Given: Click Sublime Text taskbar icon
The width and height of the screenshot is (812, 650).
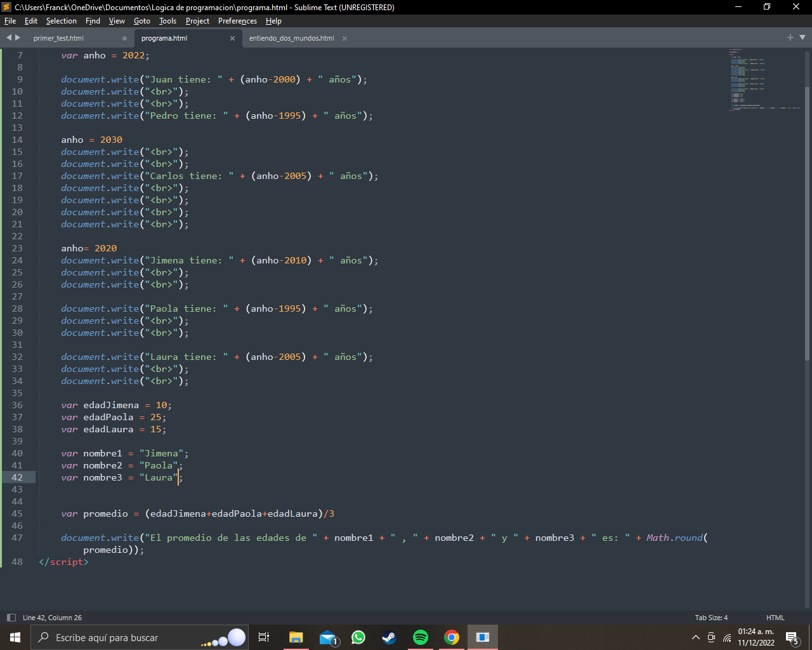Looking at the screenshot, I should [483, 637].
